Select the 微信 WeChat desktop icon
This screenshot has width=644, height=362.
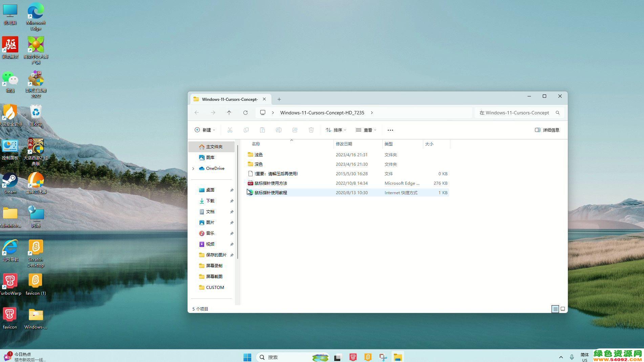tap(10, 82)
